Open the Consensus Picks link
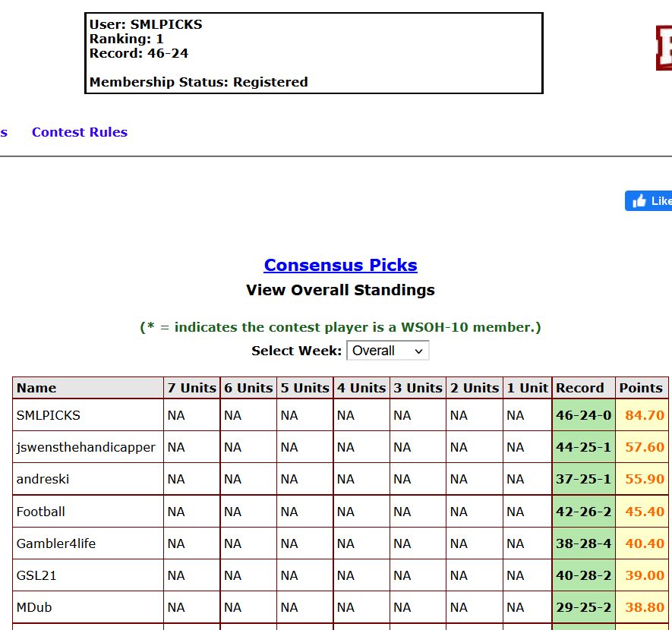672x630 pixels. 341,265
